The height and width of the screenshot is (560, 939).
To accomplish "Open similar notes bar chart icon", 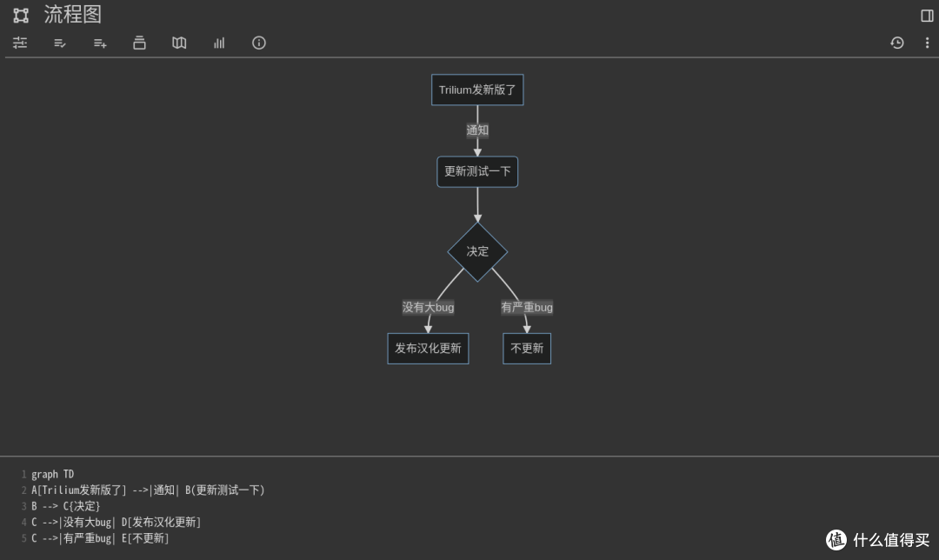I will click(219, 43).
